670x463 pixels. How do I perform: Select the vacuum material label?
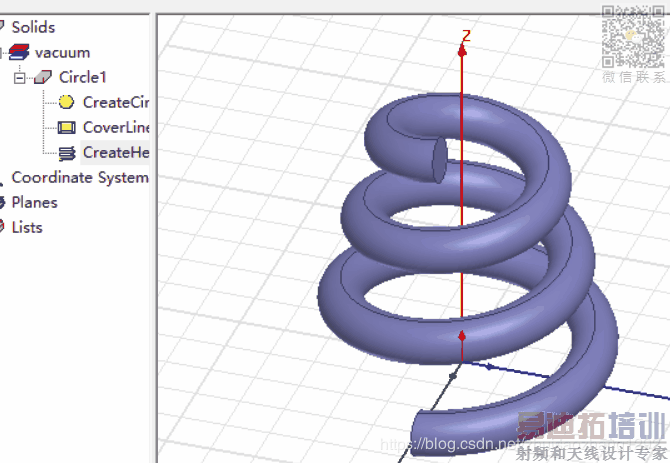click(x=62, y=53)
